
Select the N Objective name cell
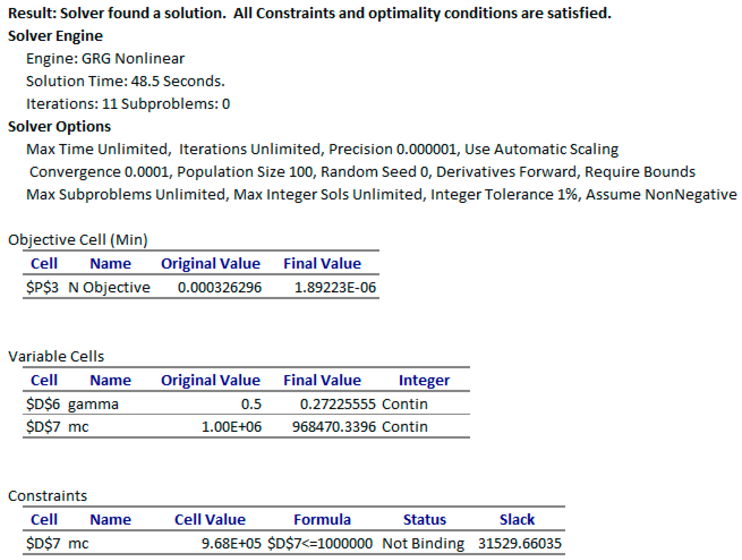tap(109, 287)
